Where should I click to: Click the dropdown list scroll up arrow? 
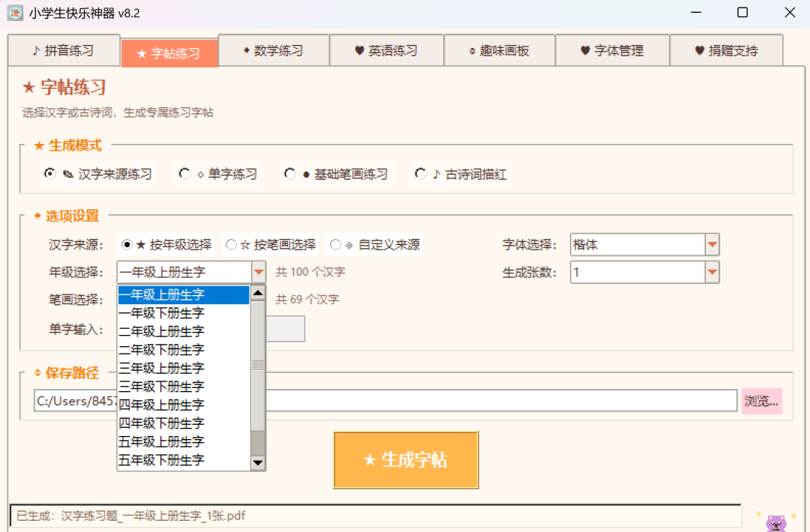pos(258,293)
